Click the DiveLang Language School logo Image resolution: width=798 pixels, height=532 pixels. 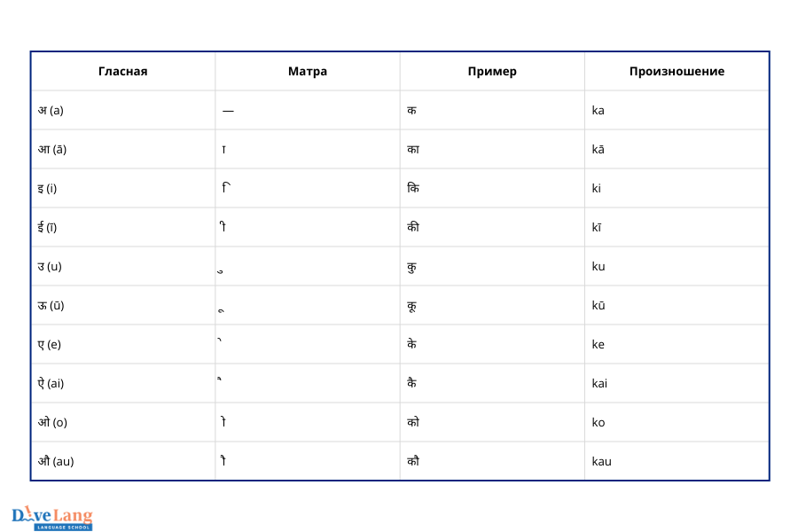pyautogui.click(x=52, y=518)
